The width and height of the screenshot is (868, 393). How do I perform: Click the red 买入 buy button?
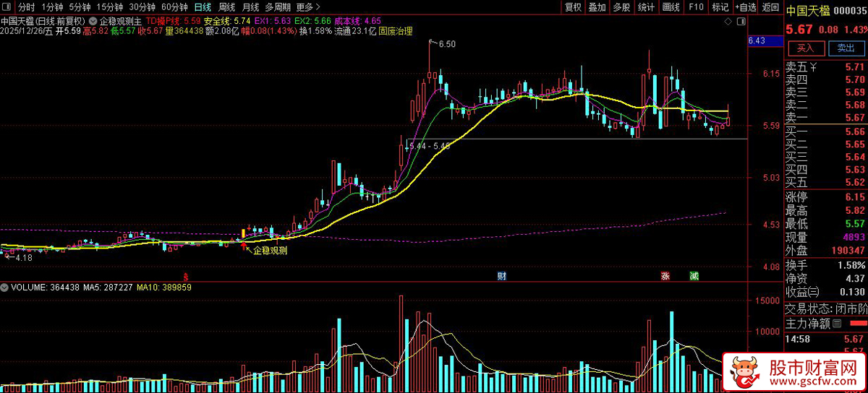(x=806, y=48)
